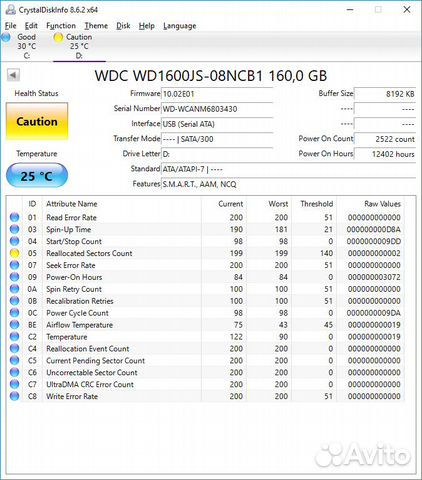Click the yellow Caution health status button
This screenshot has height=480, width=422.
click(37, 121)
